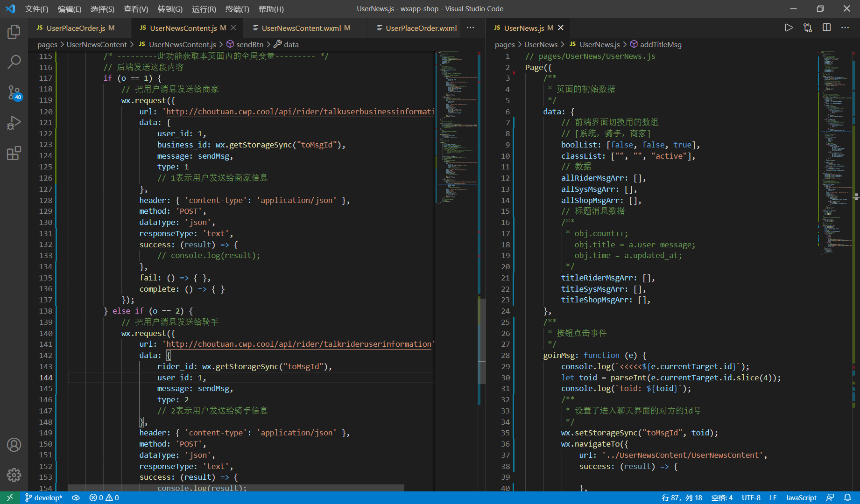Click the remote window indicator in the status bar
860x504 pixels.
point(10,498)
